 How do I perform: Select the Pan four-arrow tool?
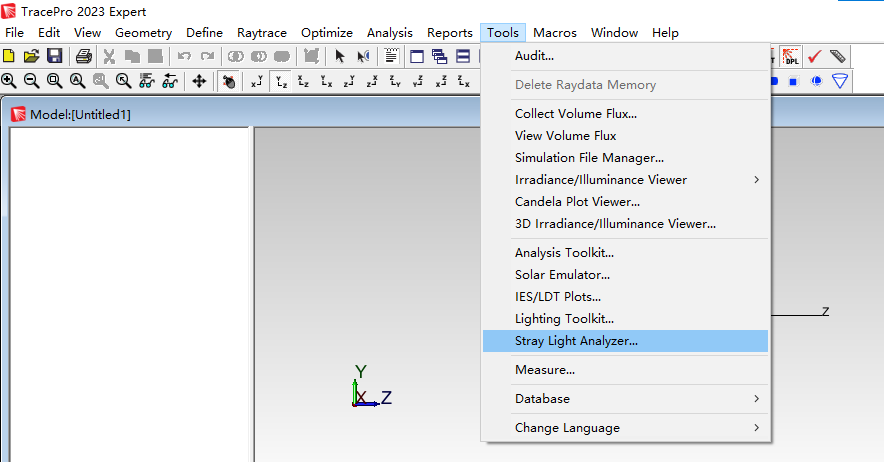(198, 81)
